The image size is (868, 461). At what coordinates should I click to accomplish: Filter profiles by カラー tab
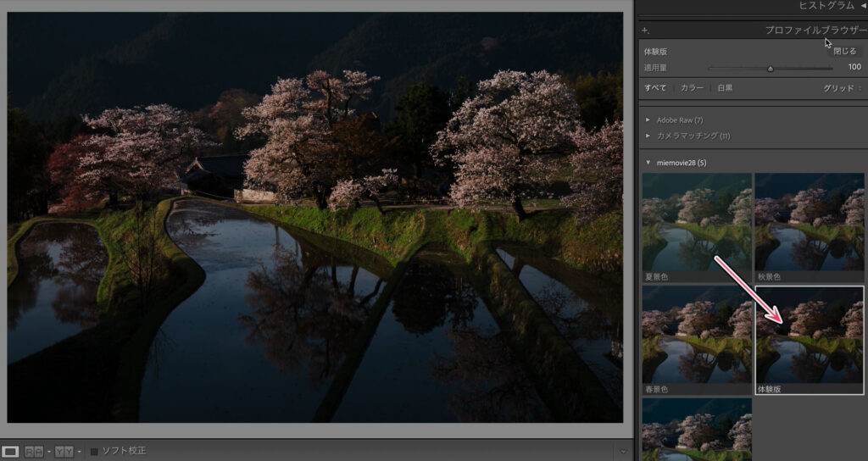tap(692, 88)
